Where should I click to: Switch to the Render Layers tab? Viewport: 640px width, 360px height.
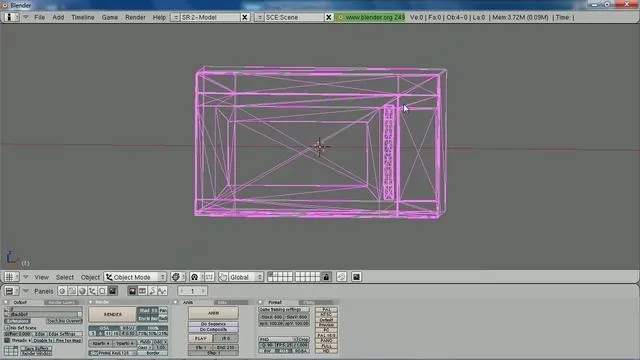(x=62, y=302)
